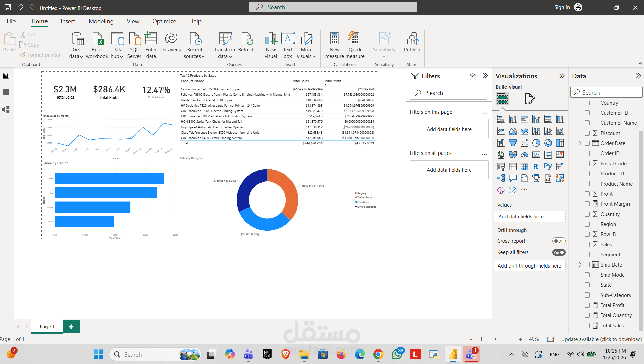Viewport: 644px width, 364px height.
Task: Check the Country field
Action: pyautogui.click(x=587, y=103)
